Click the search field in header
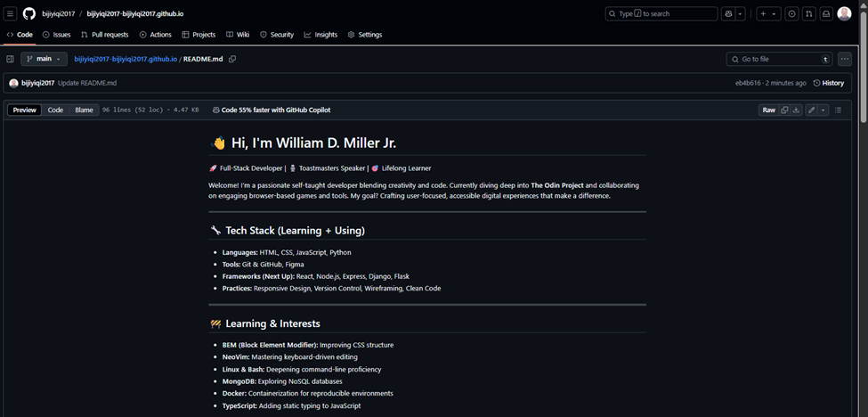868x417 pixels. click(661, 14)
